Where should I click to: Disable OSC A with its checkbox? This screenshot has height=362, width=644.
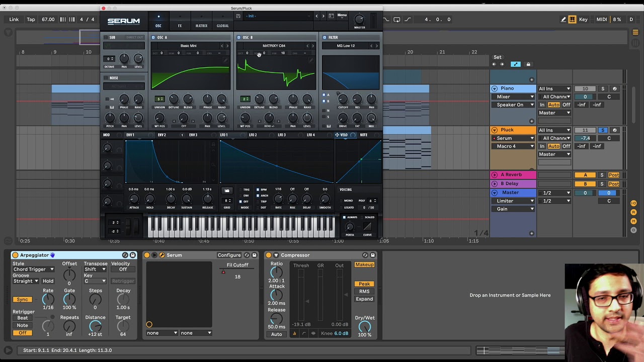tap(154, 37)
